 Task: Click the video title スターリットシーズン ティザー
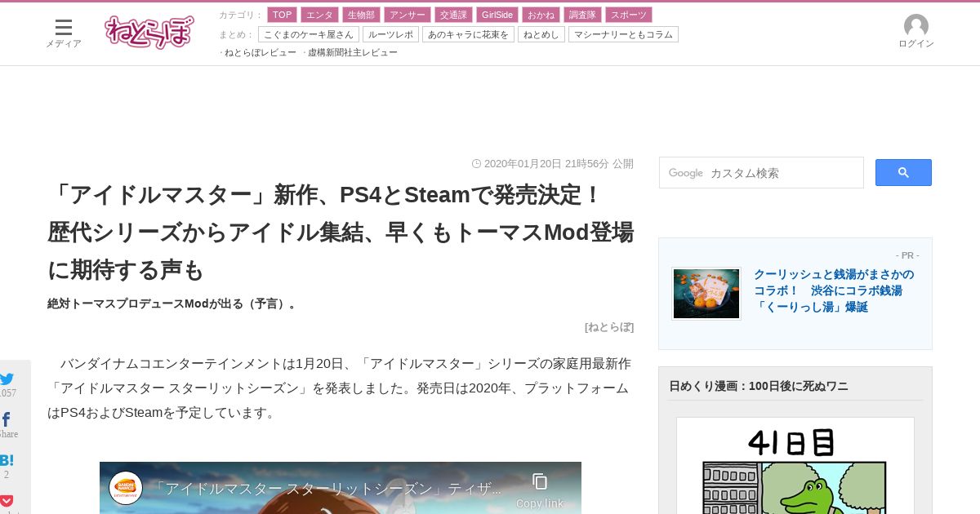pyautogui.click(x=327, y=488)
